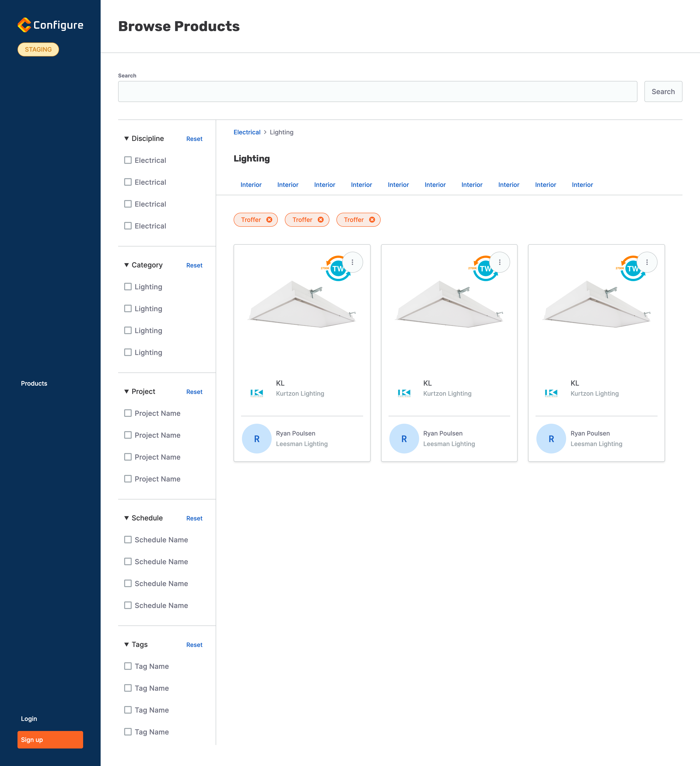Select the first Interior tab

coord(251,185)
